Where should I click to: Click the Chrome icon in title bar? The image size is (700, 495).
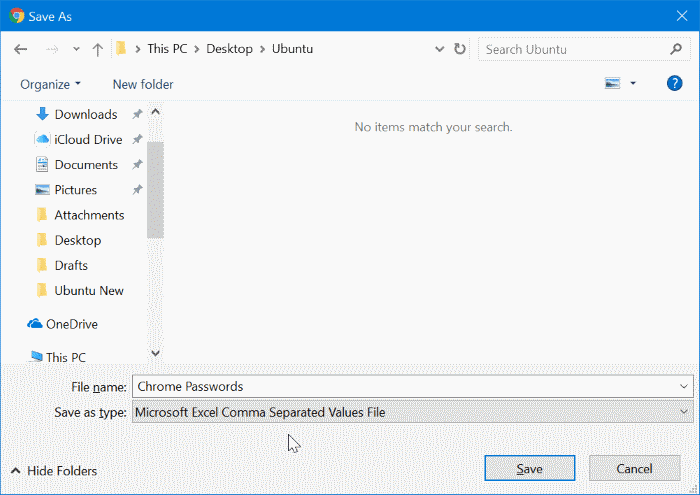[17, 16]
